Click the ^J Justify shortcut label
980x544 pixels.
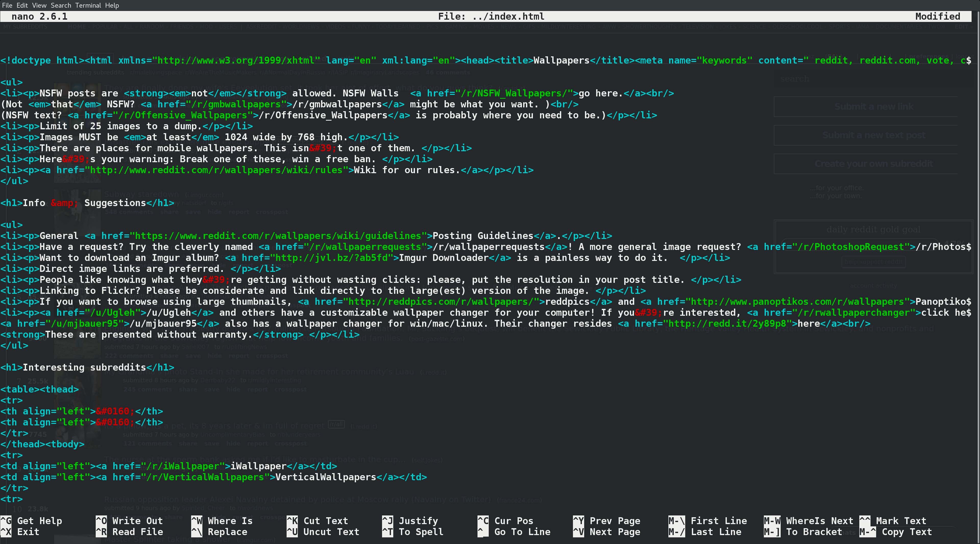418,521
